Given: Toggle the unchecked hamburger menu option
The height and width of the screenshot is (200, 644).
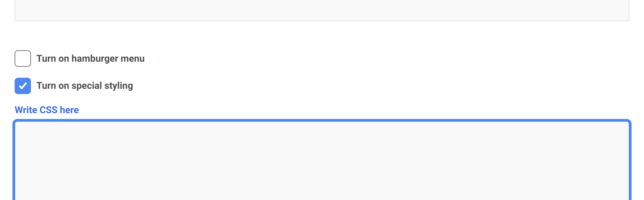Looking at the screenshot, I should point(23,58).
